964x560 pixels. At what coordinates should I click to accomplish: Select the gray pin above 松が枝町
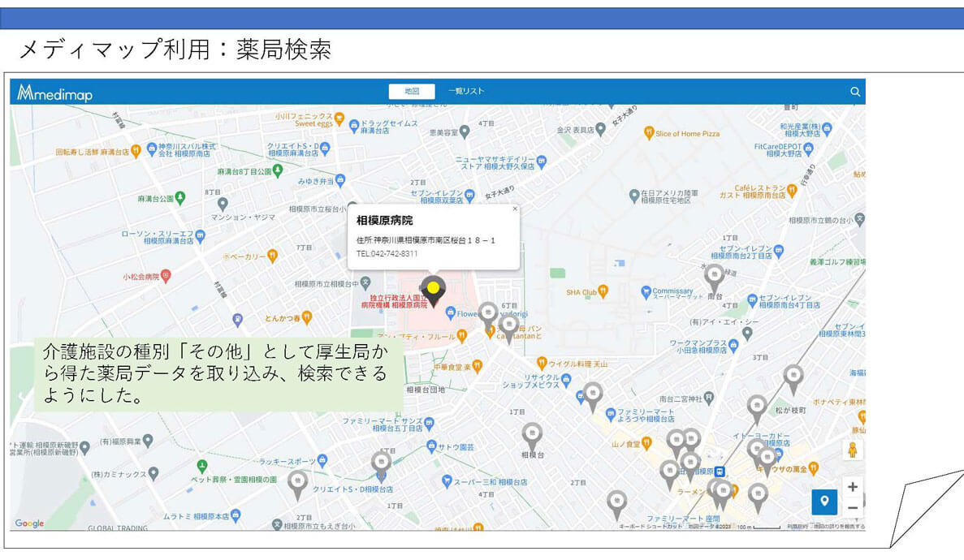(793, 377)
